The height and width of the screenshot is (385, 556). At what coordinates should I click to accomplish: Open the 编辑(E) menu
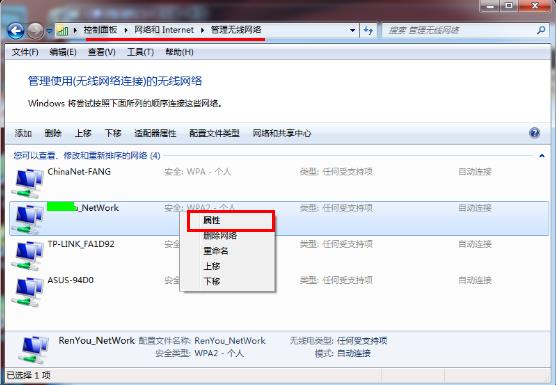[63, 52]
